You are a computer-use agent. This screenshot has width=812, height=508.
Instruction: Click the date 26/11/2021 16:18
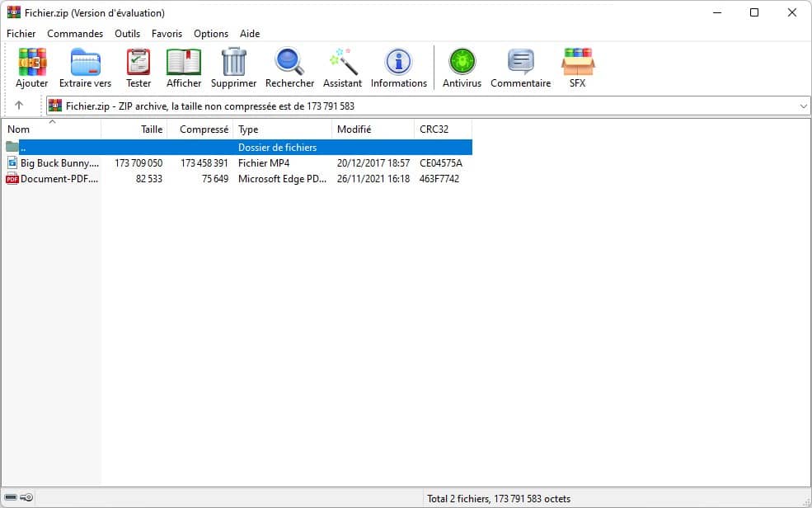point(373,179)
